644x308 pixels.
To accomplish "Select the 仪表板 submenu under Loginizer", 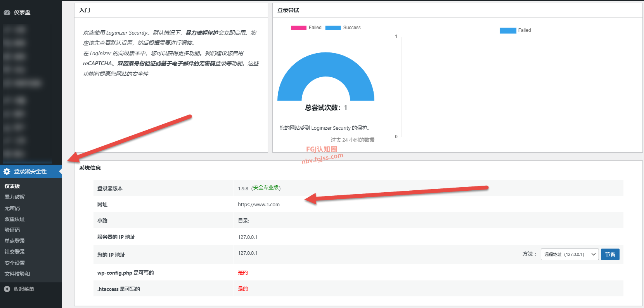I will tap(12, 186).
